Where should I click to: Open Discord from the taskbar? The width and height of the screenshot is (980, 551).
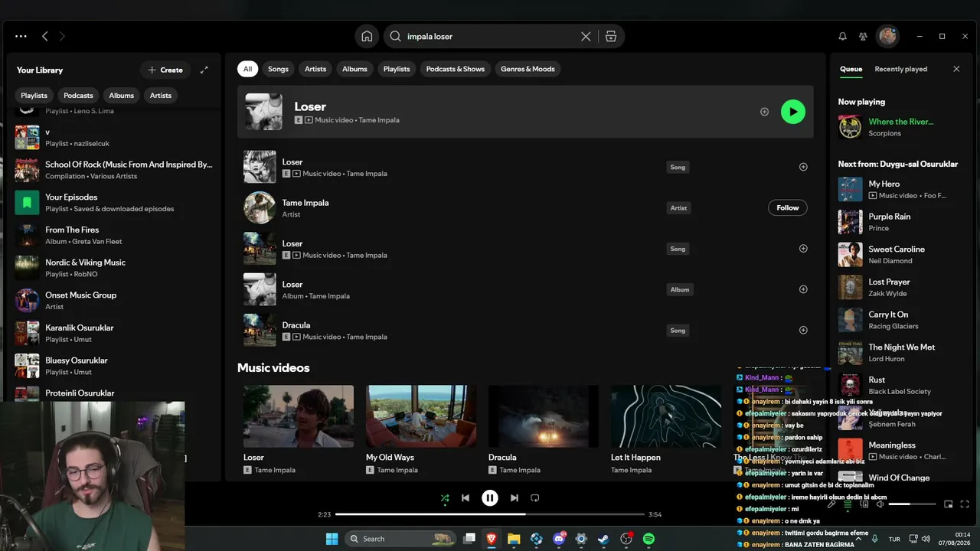click(x=559, y=539)
